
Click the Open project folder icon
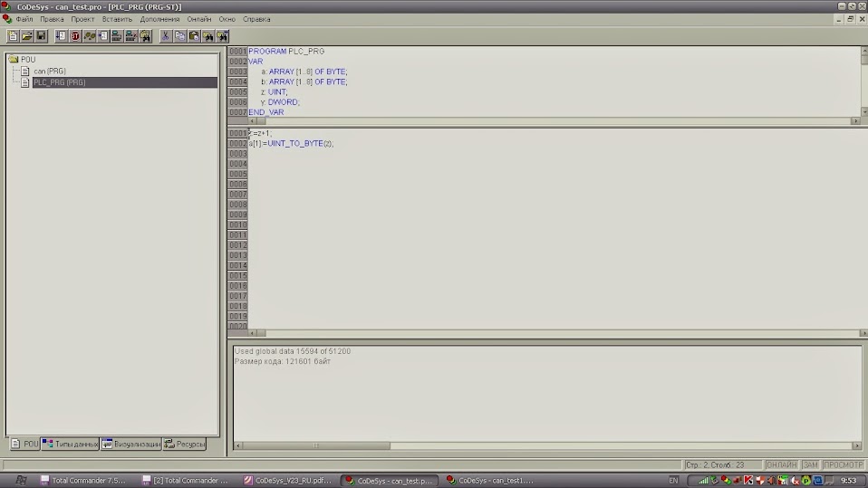[x=26, y=36]
